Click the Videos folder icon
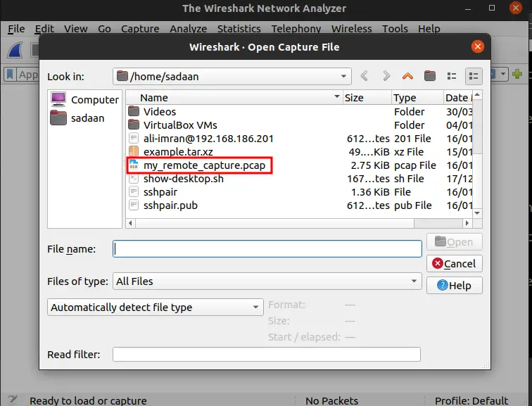This screenshot has height=406, width=532. (134, 111)
